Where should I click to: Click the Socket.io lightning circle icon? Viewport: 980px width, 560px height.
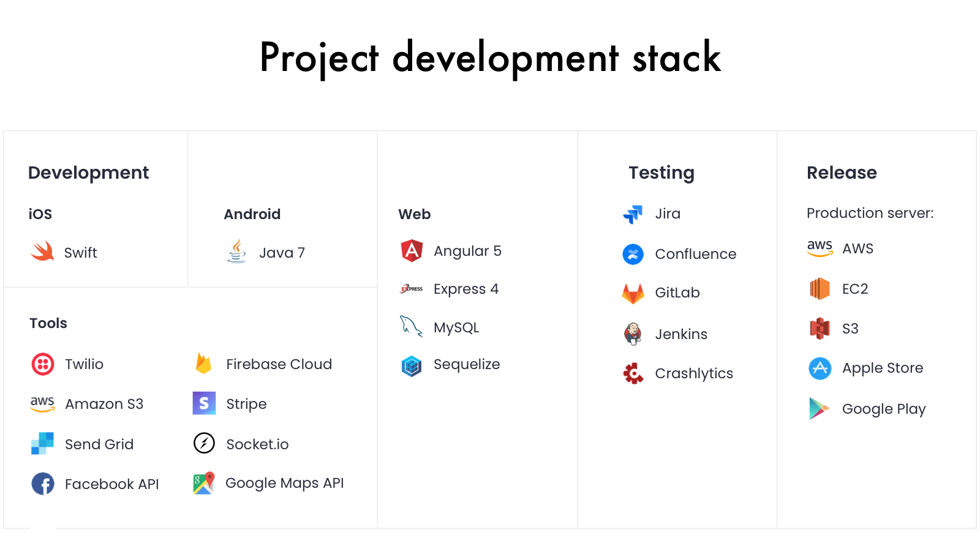click(204, 443)
